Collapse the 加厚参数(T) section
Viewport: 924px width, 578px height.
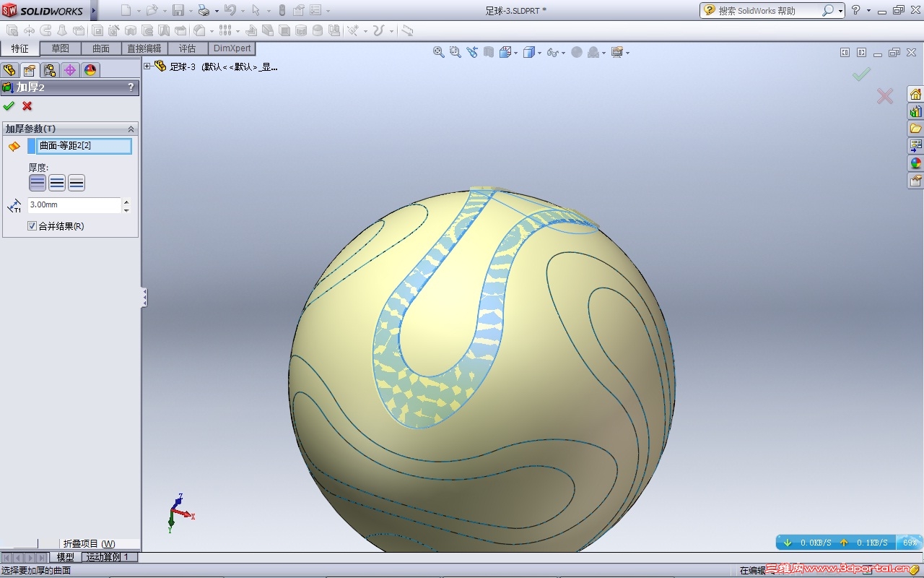[x=131, y=129]
